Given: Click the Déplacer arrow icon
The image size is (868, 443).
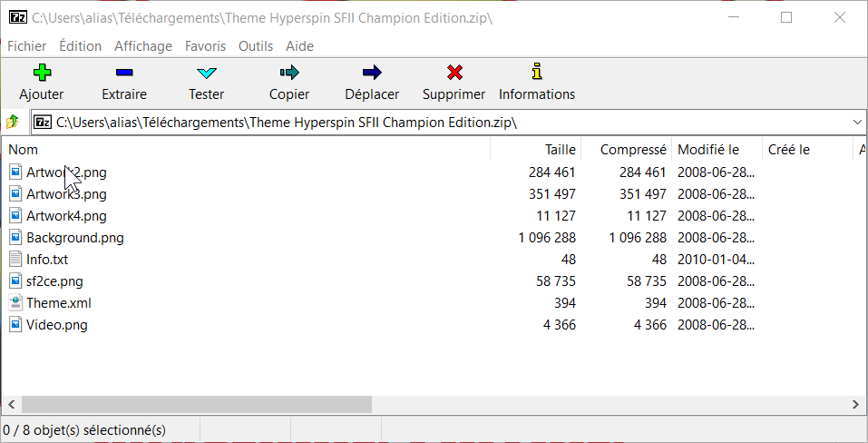Looking at the screenshot, I should tap(372, 73).
